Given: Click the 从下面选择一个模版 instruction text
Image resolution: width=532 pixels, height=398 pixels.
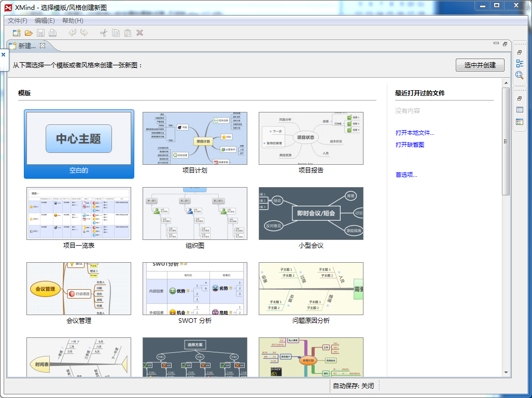Looking at the screenshot, I should 77,65.
